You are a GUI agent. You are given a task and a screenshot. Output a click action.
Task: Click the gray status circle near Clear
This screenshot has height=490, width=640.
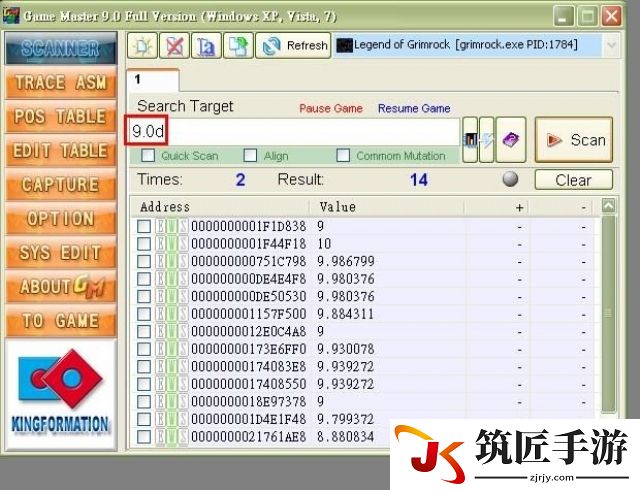pyautogui.click(x=510, y=179)
